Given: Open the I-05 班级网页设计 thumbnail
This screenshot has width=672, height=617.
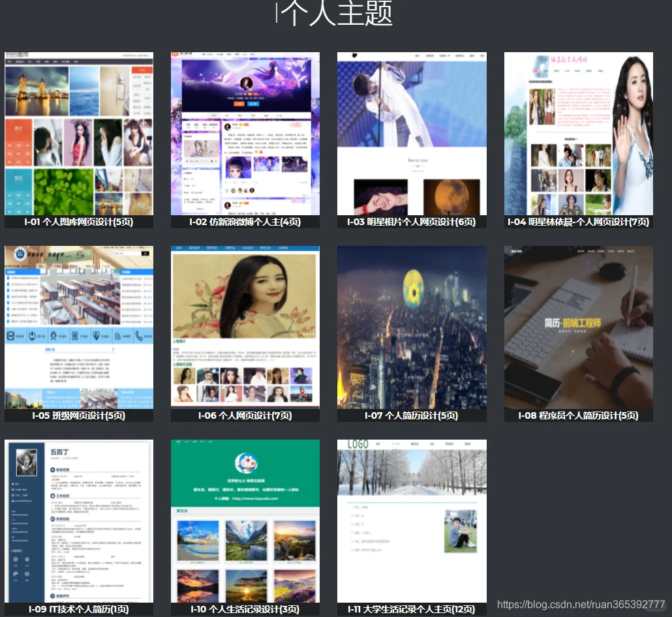Looking at the screenshot, I should [x=78, y=325].
